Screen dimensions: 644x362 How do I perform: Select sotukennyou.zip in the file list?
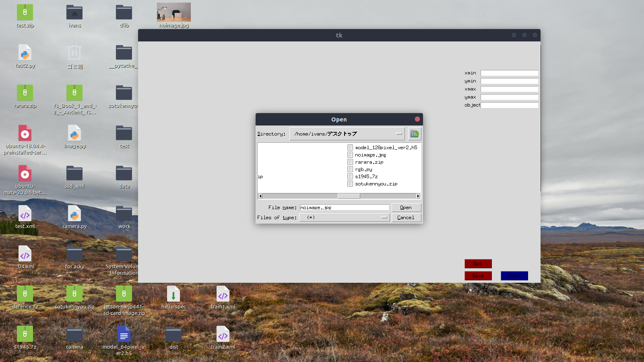pyautogui.click(x=376, y=184)
